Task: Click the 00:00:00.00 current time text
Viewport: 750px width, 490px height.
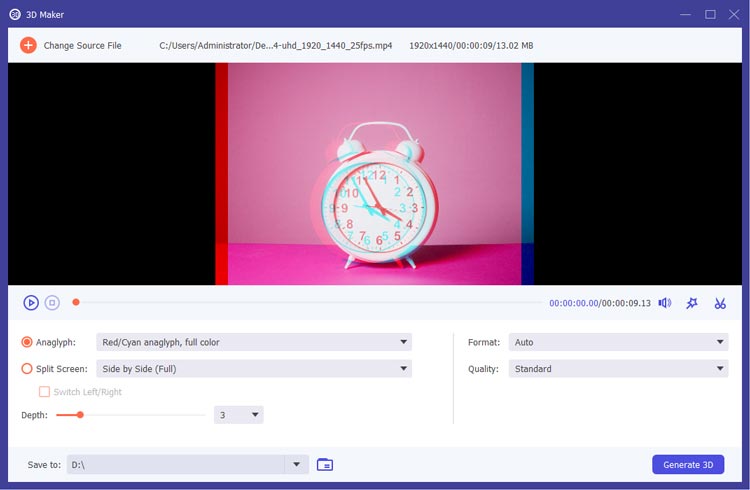Action: 574,303
